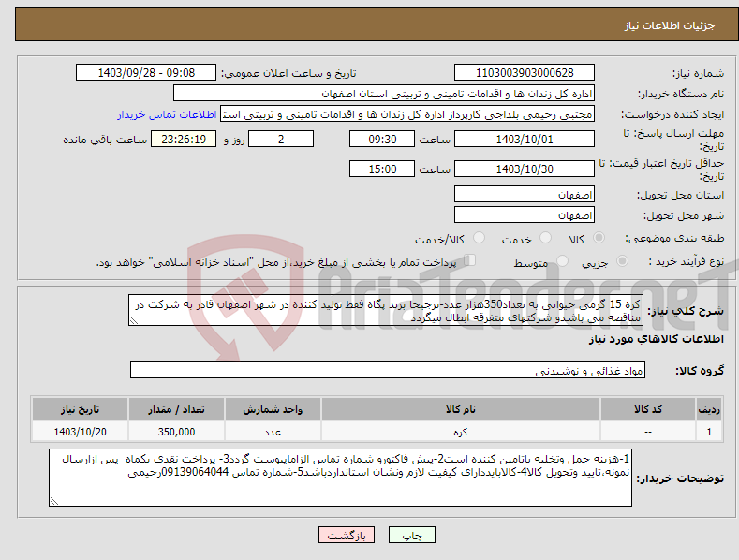This screenshot has height=560, width=739.
Task: Click the اطلاعات کالاهای مورد نیاز heading
Action: [x=656, y=339]
